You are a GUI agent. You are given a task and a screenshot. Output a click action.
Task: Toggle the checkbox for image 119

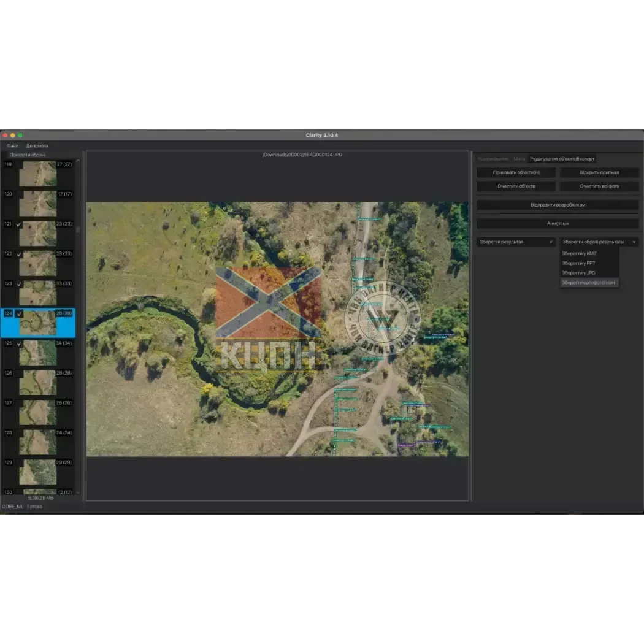(x=19, y=165)
